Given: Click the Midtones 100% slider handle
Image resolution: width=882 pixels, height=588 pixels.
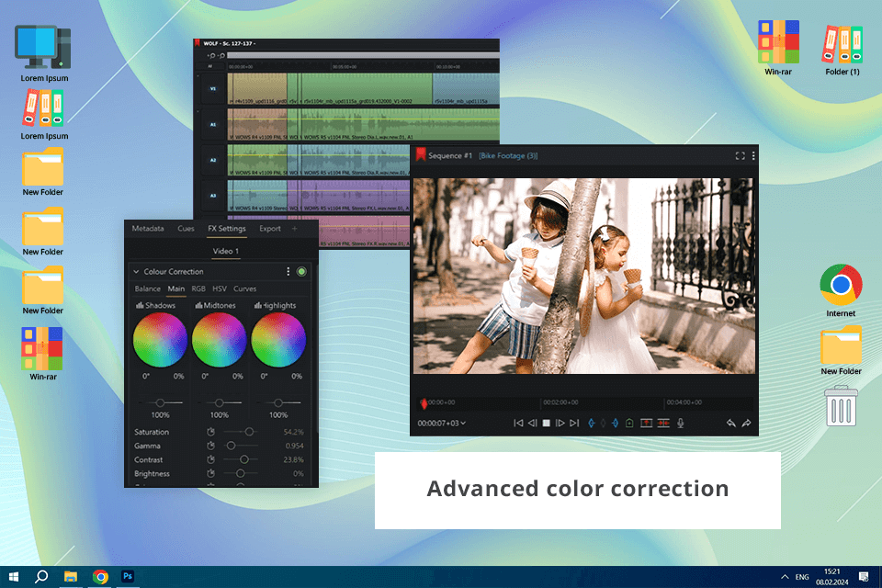Looking at the screenshot, I should click(220, 403).
